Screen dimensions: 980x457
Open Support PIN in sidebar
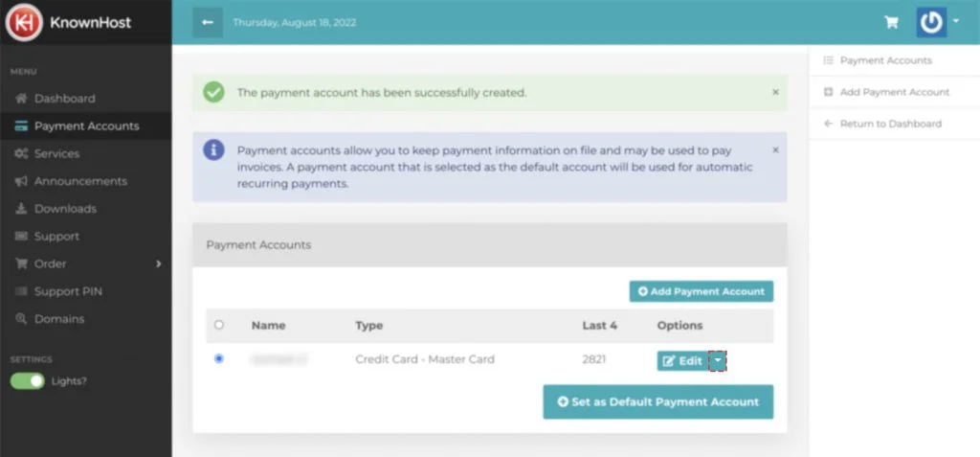[x=68, y=291]
